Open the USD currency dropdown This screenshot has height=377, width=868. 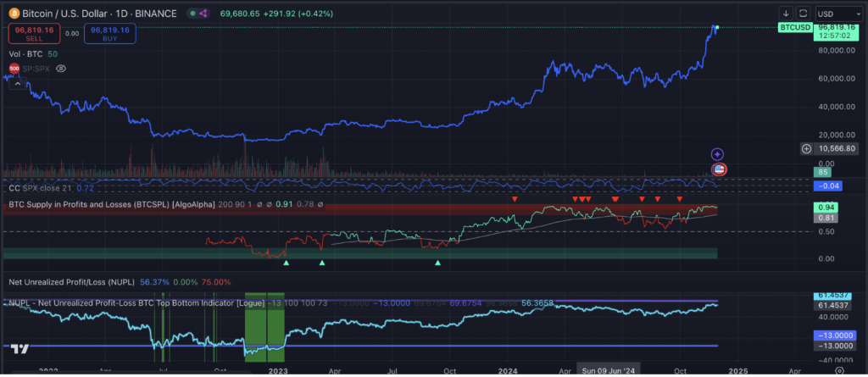point(837,14)
